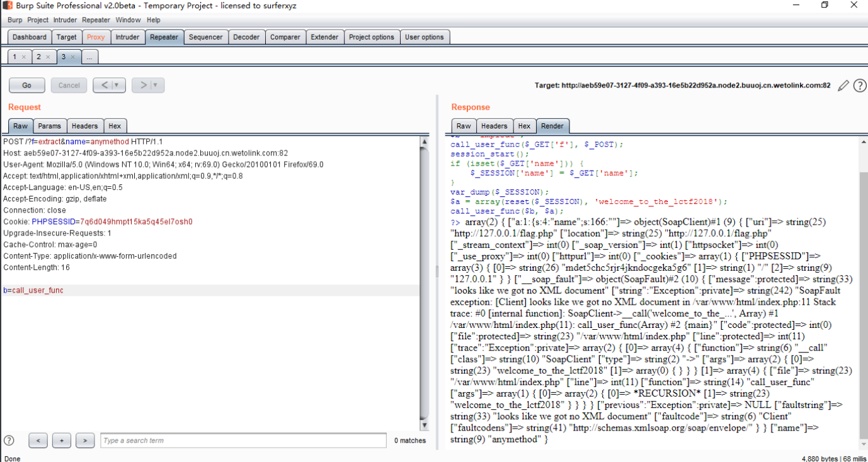Click the edit target pencil icon
This screenshot has height=462, width=868.
tap(843, 86)
